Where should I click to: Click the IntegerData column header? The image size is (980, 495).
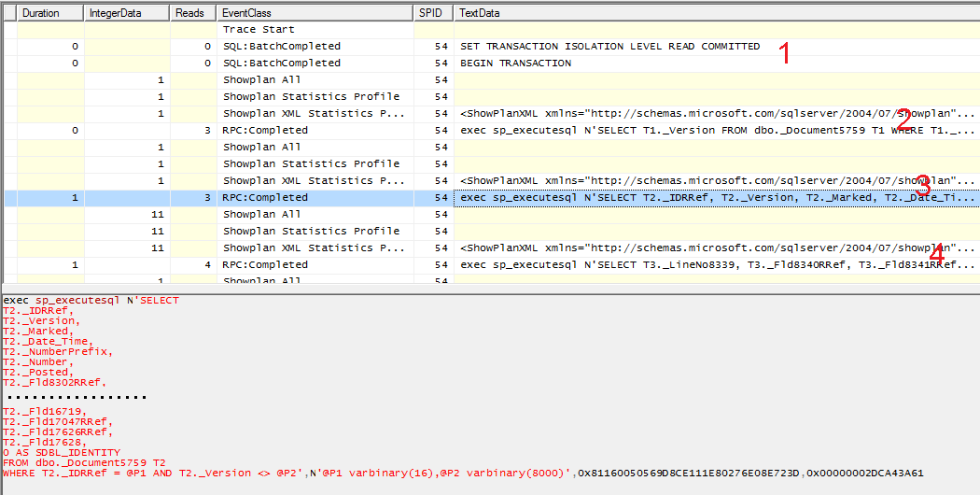pyautogui.click(x=127, y=13)
